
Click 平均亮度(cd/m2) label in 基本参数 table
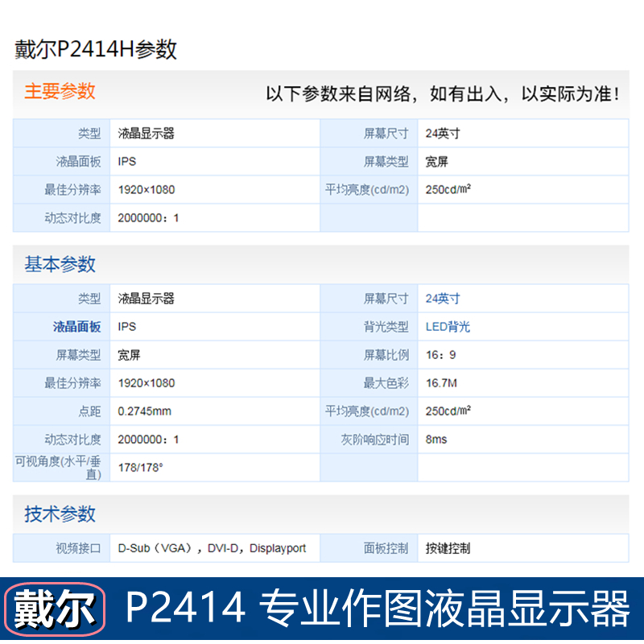[367, 411]
